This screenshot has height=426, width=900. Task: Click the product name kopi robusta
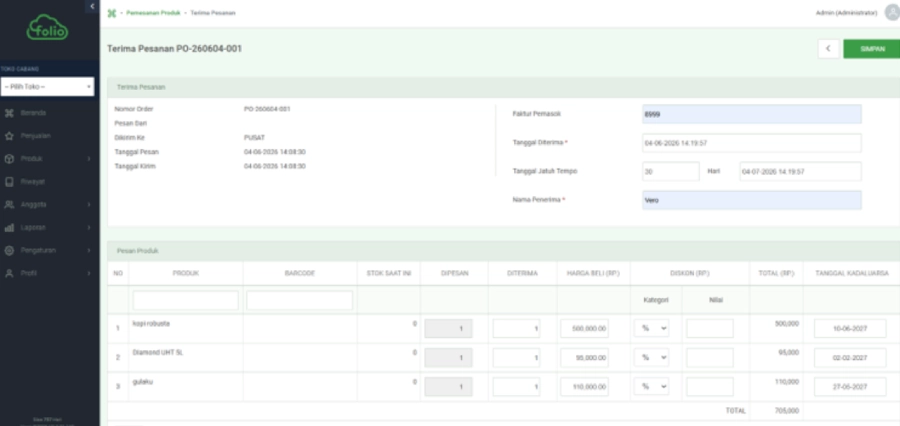click(x=151, y=323)
